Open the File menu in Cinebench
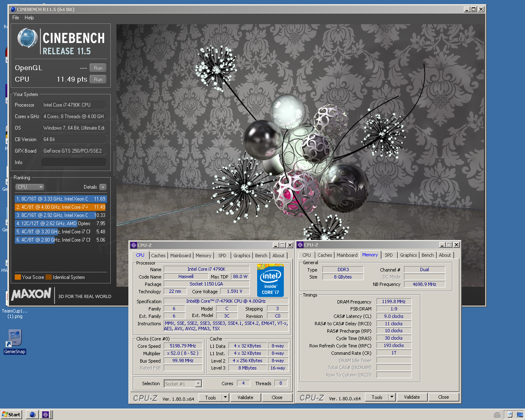The image size is (525, 420). (x=16, y=18)
